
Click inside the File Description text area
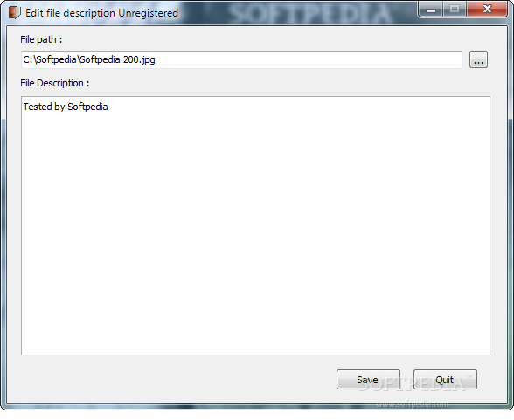[255, 225]
